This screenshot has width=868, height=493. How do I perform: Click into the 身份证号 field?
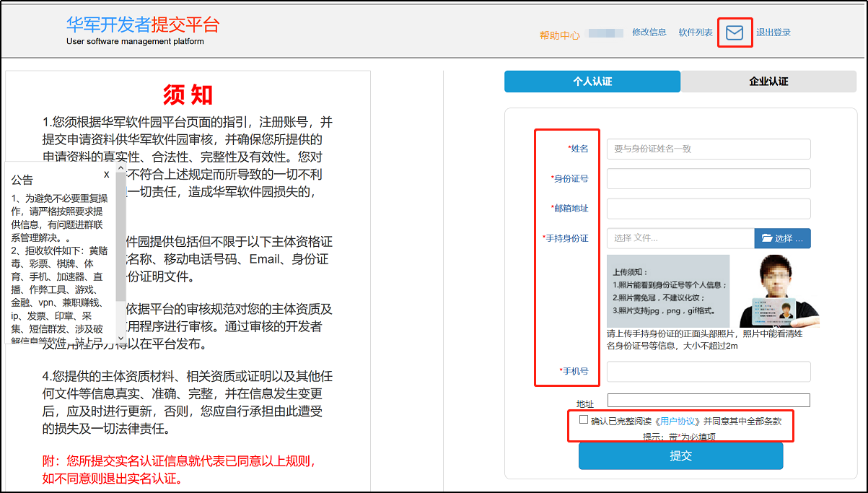(708, 178)
